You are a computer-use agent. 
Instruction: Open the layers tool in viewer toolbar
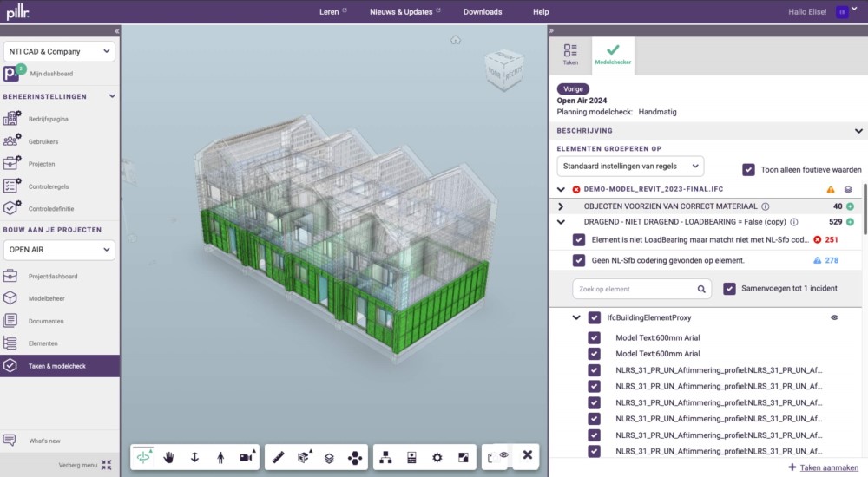(329, 457)
